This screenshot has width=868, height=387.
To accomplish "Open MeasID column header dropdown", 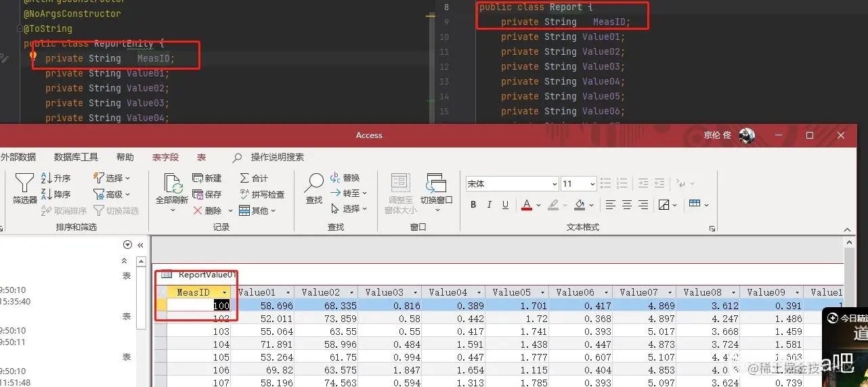I will pos(224,292).
